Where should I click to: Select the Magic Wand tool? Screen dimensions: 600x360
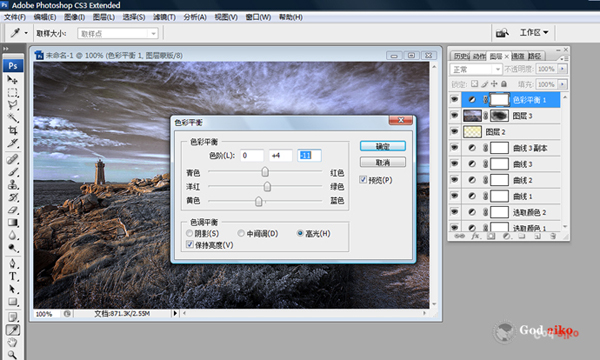click(12, 118)
